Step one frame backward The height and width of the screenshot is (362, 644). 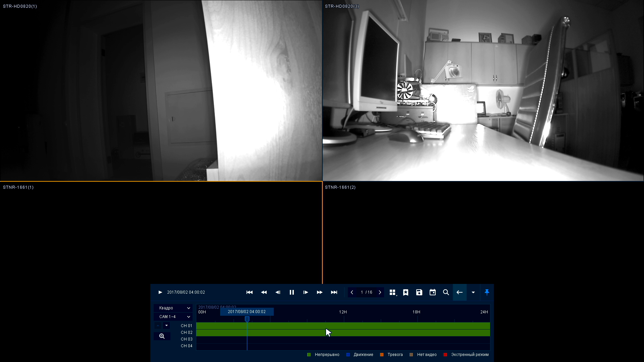(278, 292)
